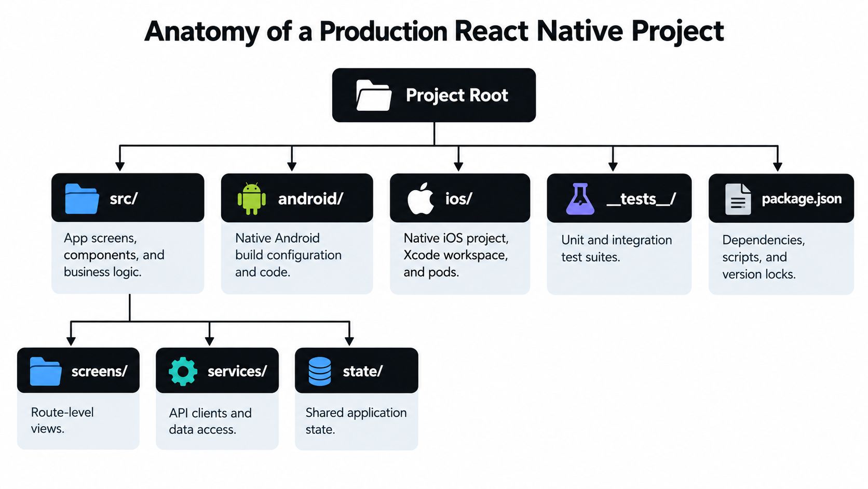Click the green Android robot icon

(252, 199)
